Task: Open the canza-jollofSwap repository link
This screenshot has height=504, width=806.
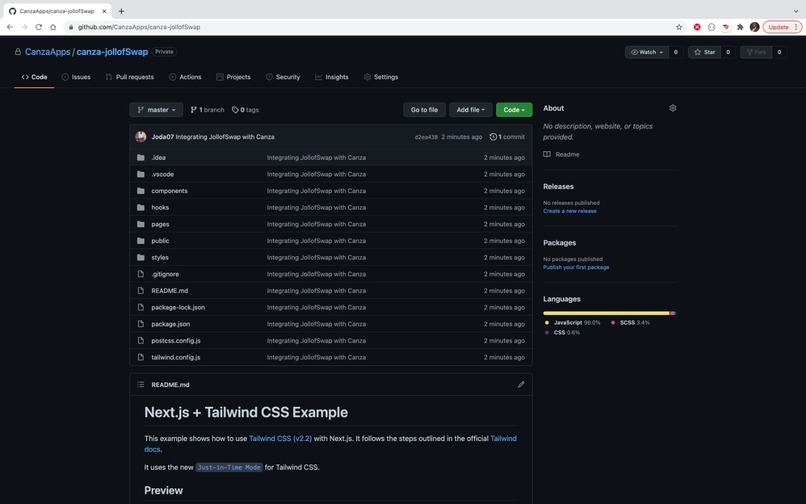Action: 112,52
